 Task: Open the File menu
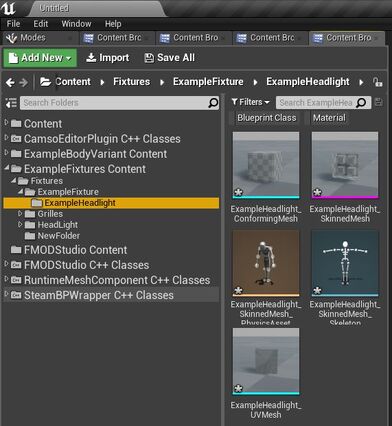point(13,24)
